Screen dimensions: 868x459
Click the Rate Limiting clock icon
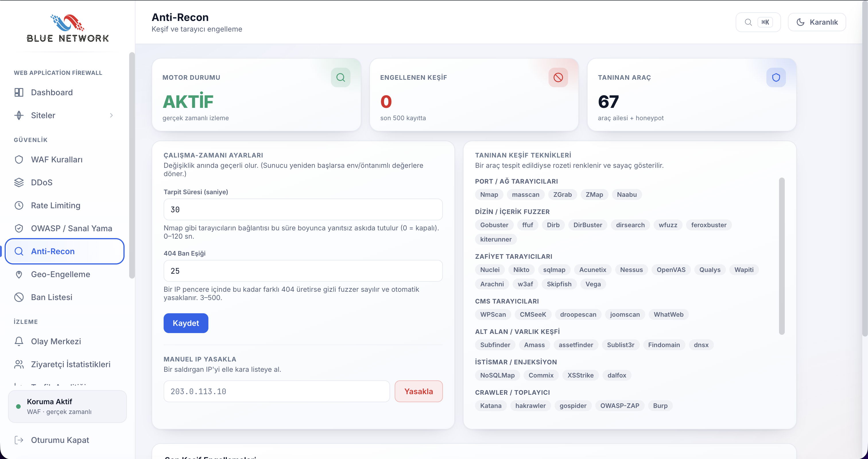19,205
